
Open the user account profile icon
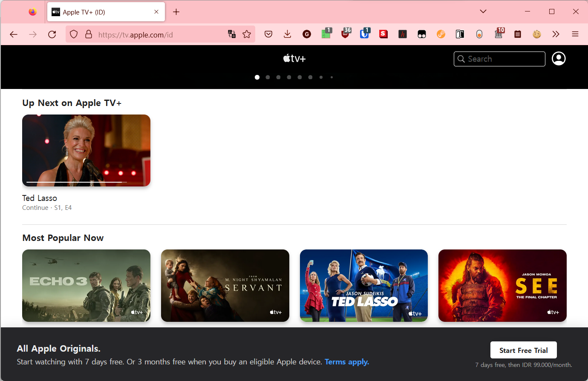(559, 58)
